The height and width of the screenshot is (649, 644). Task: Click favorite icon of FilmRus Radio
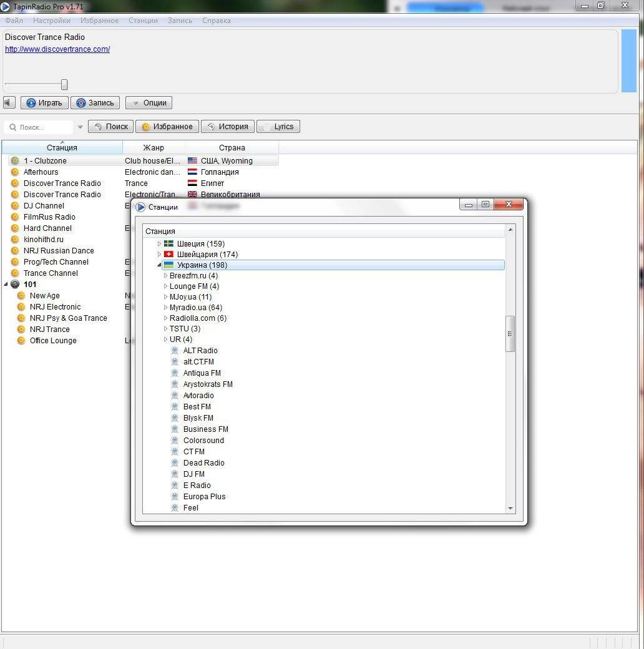click(15, 217)
